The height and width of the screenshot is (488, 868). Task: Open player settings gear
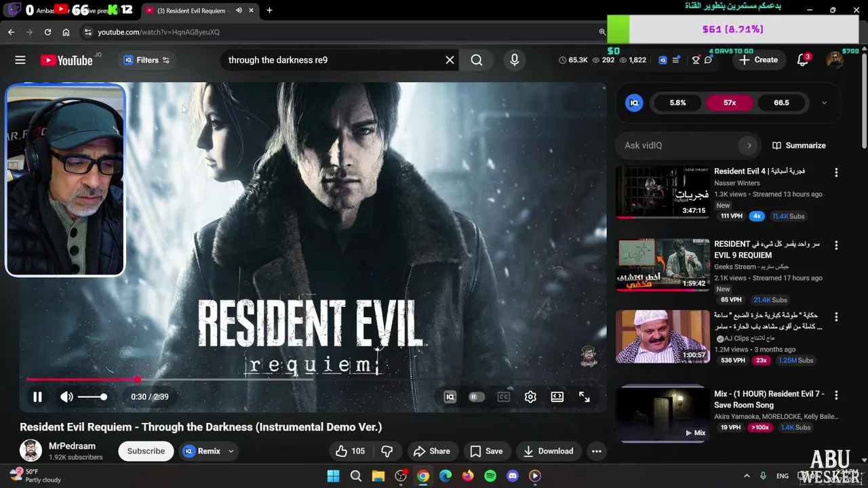pyautogui.click(x=530, y=397)
